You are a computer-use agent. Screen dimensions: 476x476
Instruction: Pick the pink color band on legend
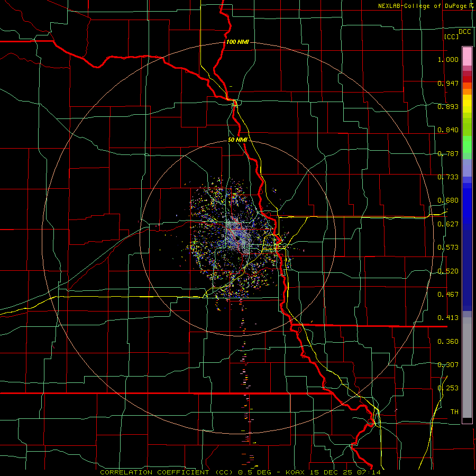(x=467, y=56)
